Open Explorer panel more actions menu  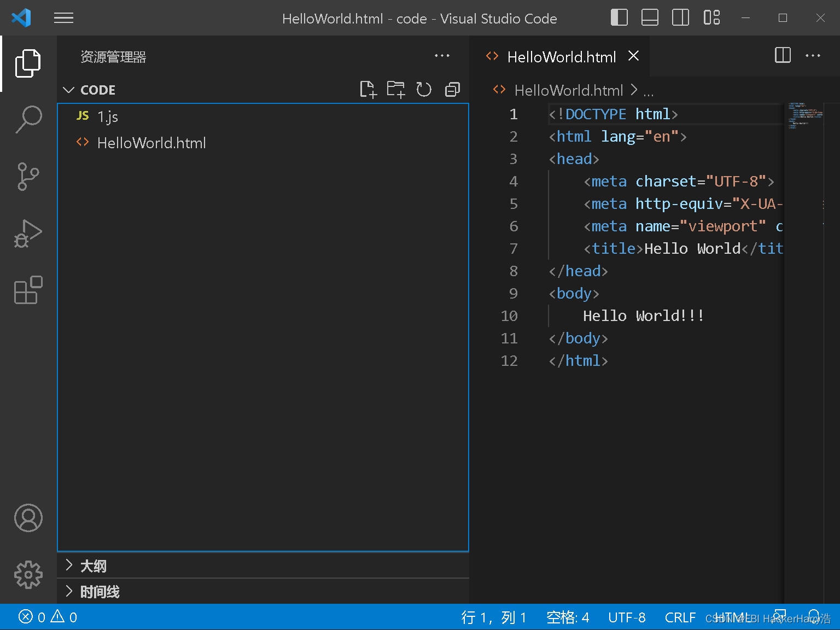[442, 56]
